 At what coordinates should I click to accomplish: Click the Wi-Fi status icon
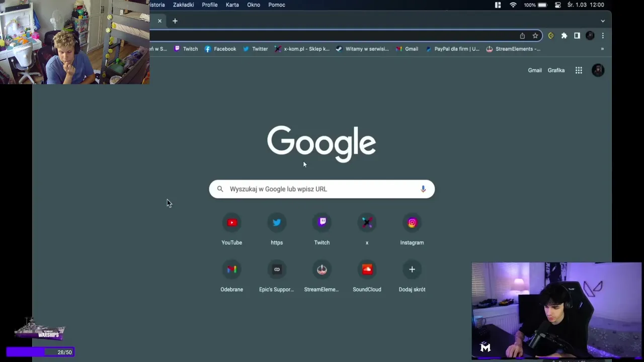click(513, 5)
